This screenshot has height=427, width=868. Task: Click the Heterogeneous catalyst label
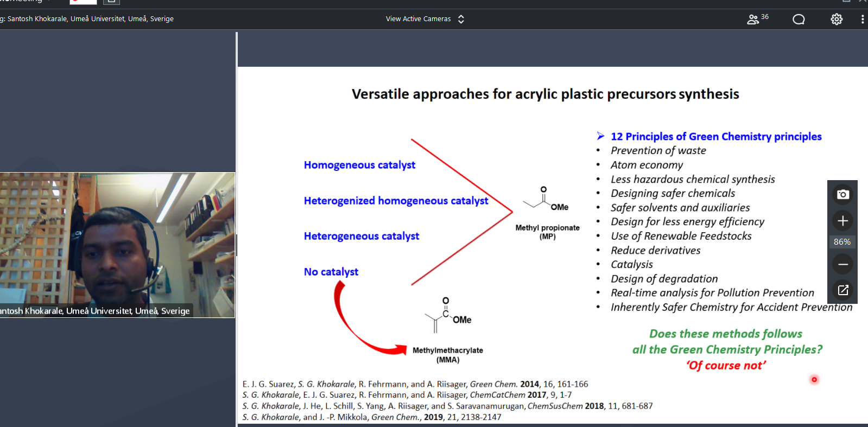pos(362,236)
